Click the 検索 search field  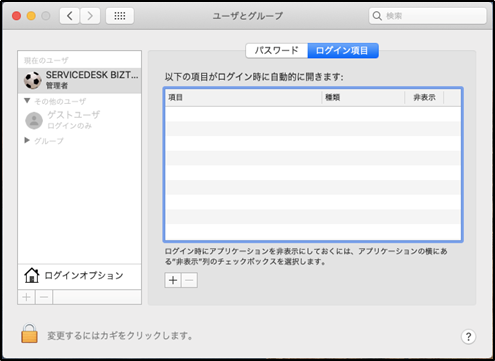coord(428,16)
